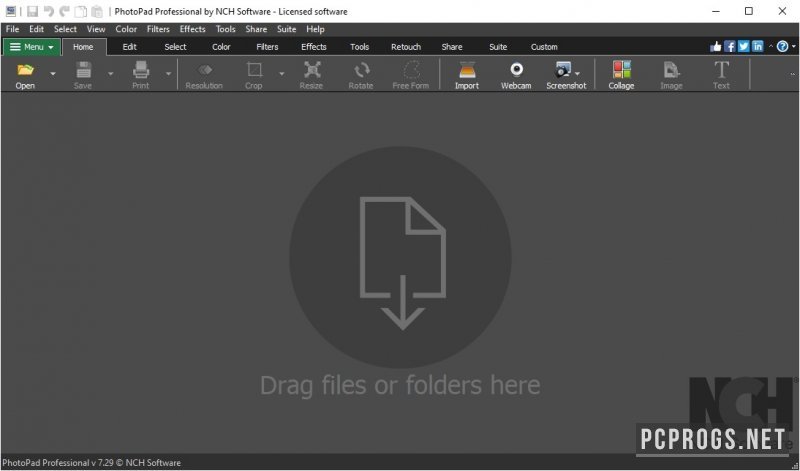800x471 pixels.
Task: Open the Suite menu in menu bar
Action: click(x=287, y=29)
